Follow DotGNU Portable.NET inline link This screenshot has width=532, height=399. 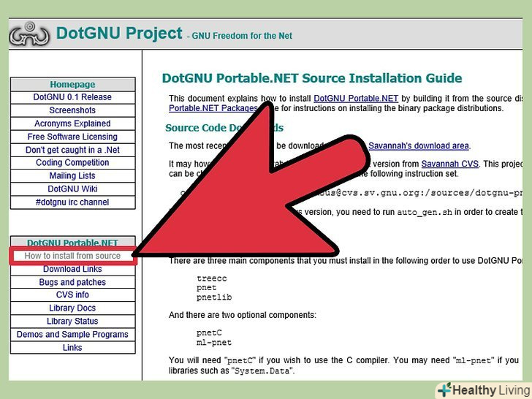click(x=356, y=99)
